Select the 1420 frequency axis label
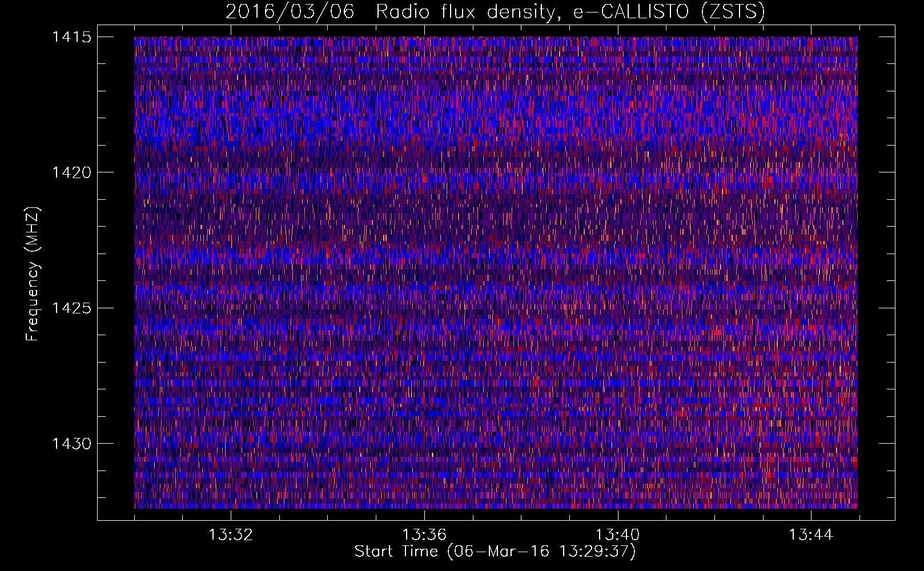 [71, 172]
